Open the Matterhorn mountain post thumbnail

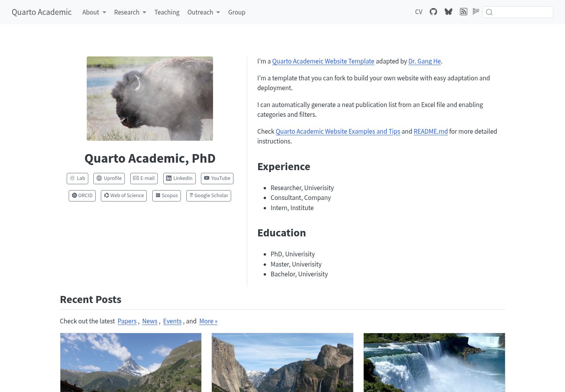click(x=131, y=363)
